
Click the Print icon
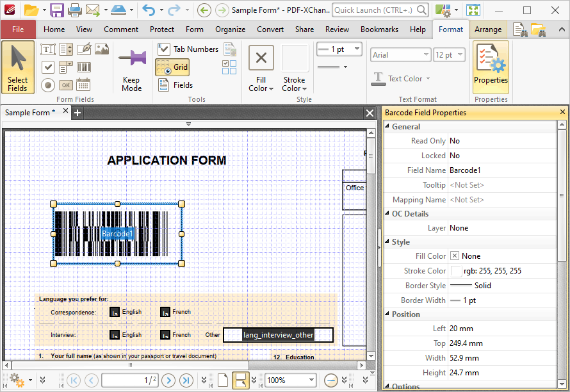(75, 10)
